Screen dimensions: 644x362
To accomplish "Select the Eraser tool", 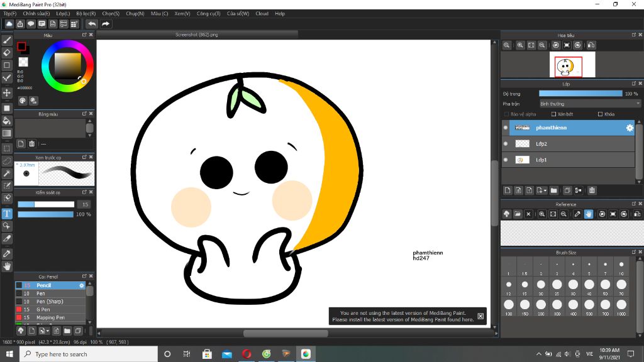I will tap(7, 53).
